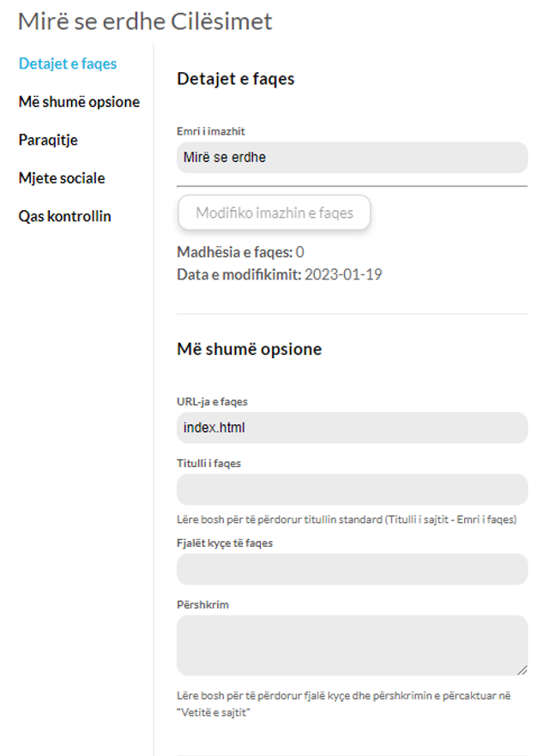Screen dimensions: 549x756
Task: Click the Më shumë opsione section heading
Action: click(250, 349)
